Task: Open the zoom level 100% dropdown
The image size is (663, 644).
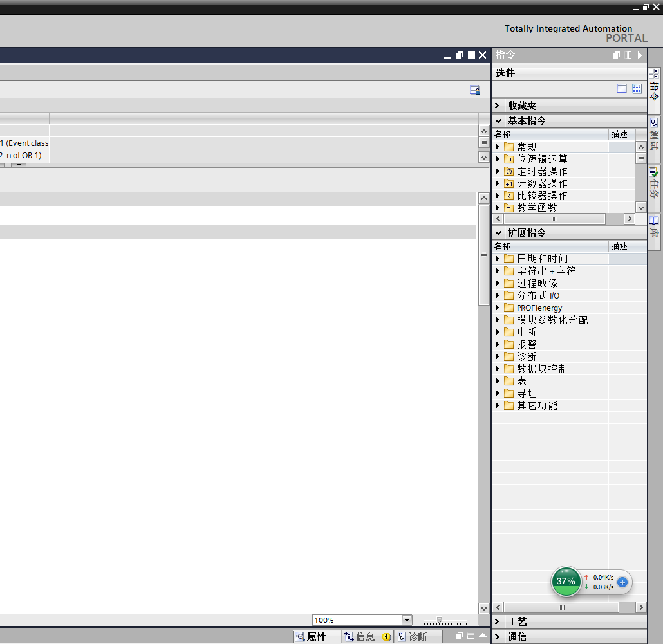Action: pos(407,620)
